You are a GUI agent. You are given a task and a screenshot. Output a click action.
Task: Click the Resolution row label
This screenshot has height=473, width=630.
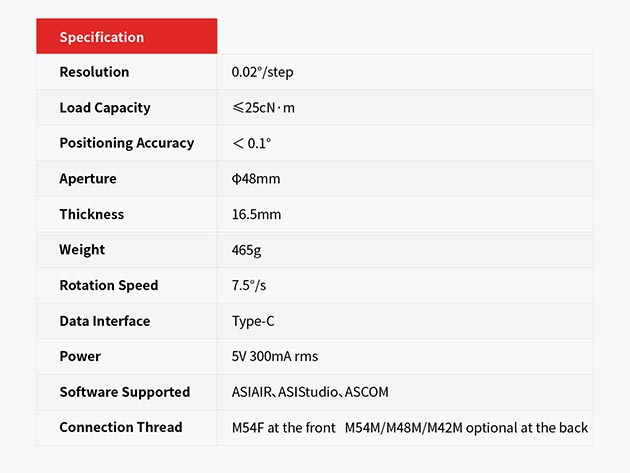(x=94, y=72)
